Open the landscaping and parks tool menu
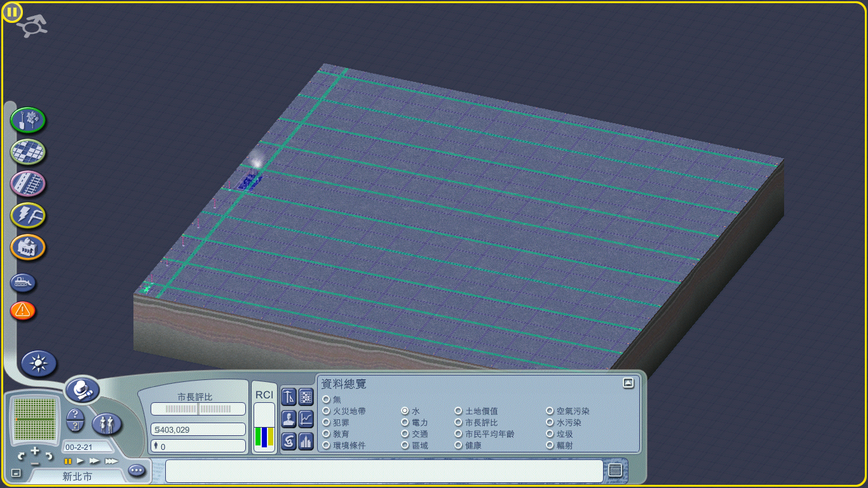Viewport: 868px width, 488px height. click(28, 119)
